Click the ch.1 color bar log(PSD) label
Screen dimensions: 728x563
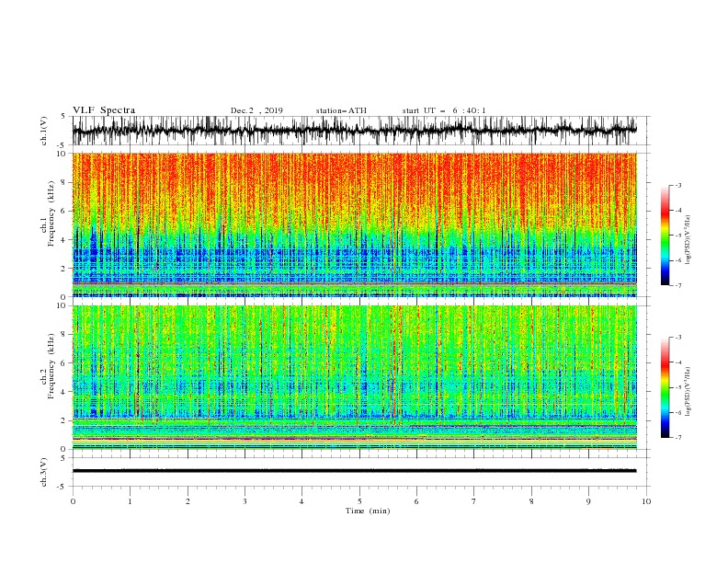[x=688, y=240]
